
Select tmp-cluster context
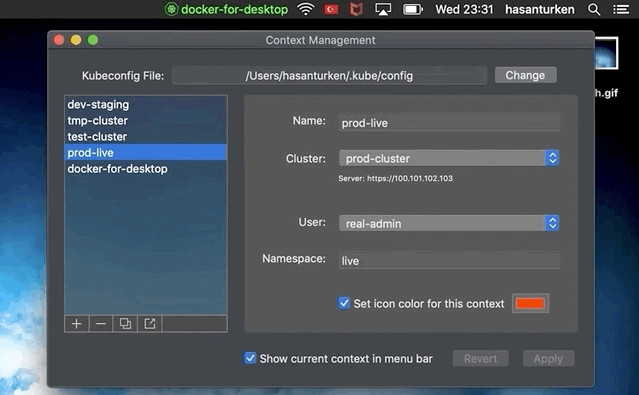coord(145,120)
